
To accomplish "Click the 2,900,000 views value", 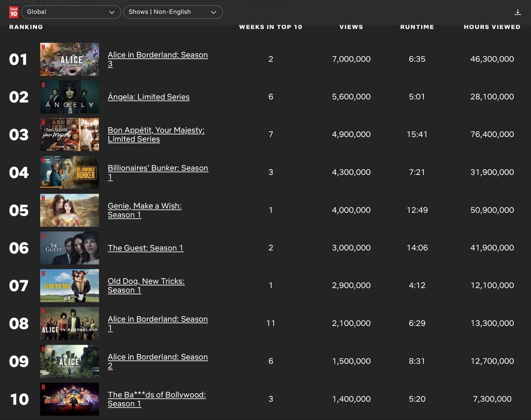I will pos(351,286).
